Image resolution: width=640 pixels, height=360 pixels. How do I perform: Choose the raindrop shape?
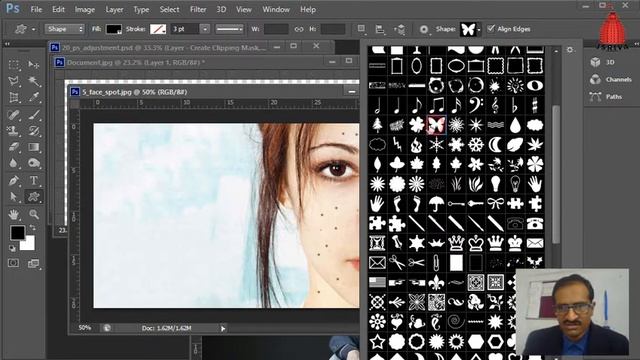[x=515, y=125]
